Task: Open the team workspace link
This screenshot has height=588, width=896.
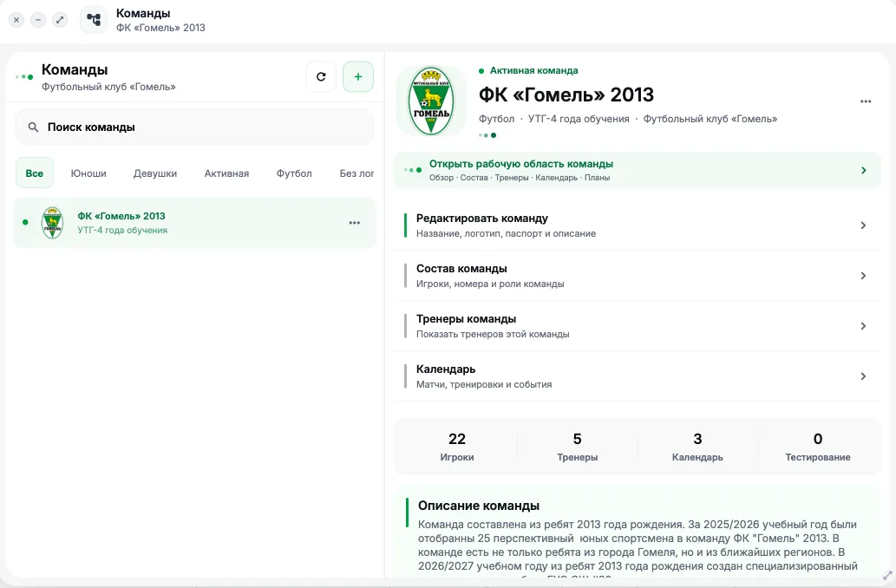Action: pos(638,170)
